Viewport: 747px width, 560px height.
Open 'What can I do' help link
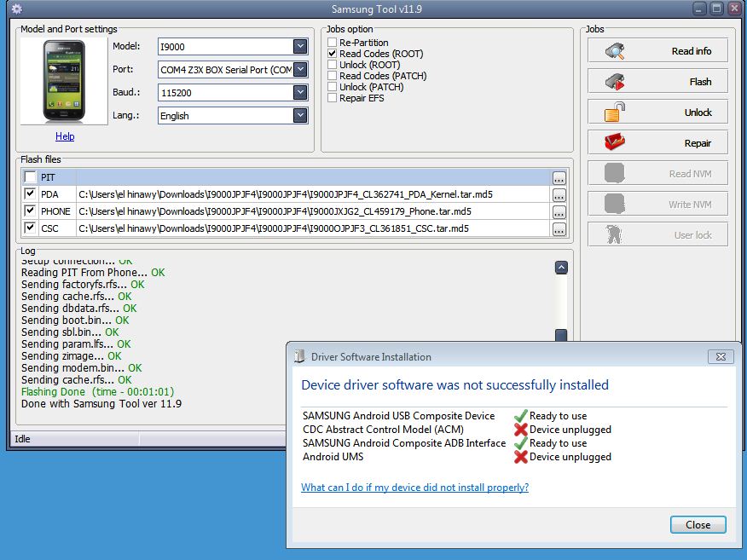pyautogui.click(x=414, y=488)
